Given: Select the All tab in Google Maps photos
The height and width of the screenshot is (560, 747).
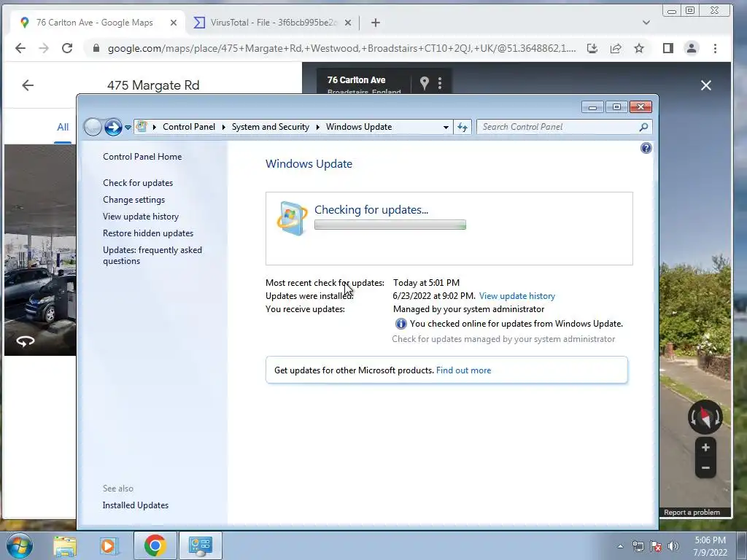Looking at the screenshot, I should coord(63,127).
